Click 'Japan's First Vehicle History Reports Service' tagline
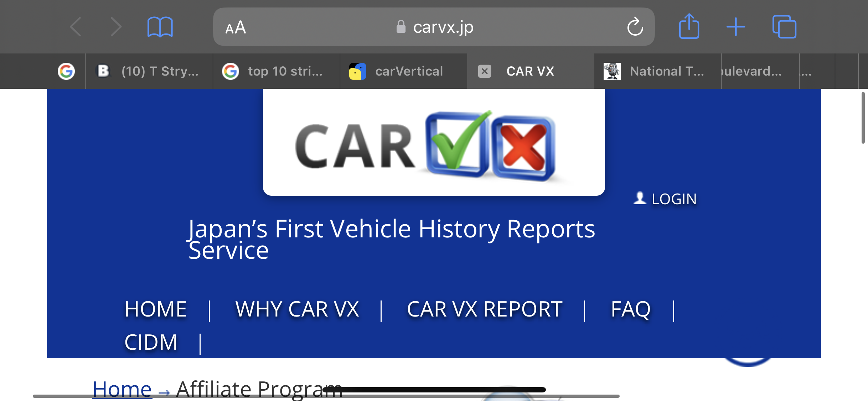Viewport: 868px width, 401px height. 391,239
